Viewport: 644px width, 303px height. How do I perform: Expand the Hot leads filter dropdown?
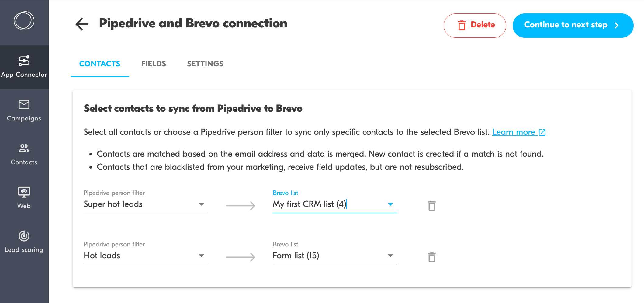point(201,256)
